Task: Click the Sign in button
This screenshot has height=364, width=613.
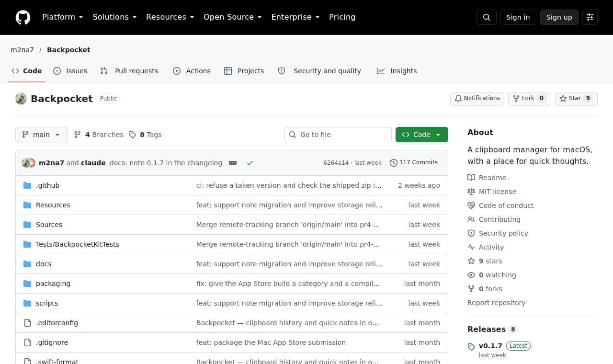Action: tap(518, 17)
